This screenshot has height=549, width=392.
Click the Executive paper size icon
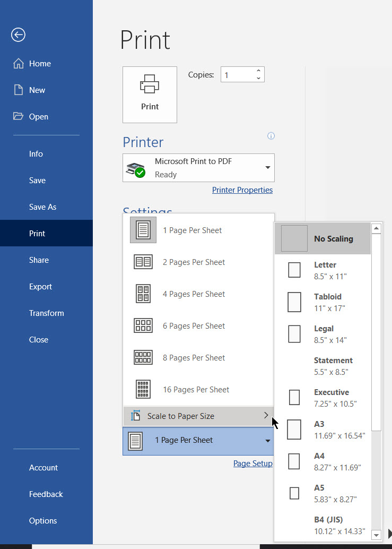tap(294, 397)
